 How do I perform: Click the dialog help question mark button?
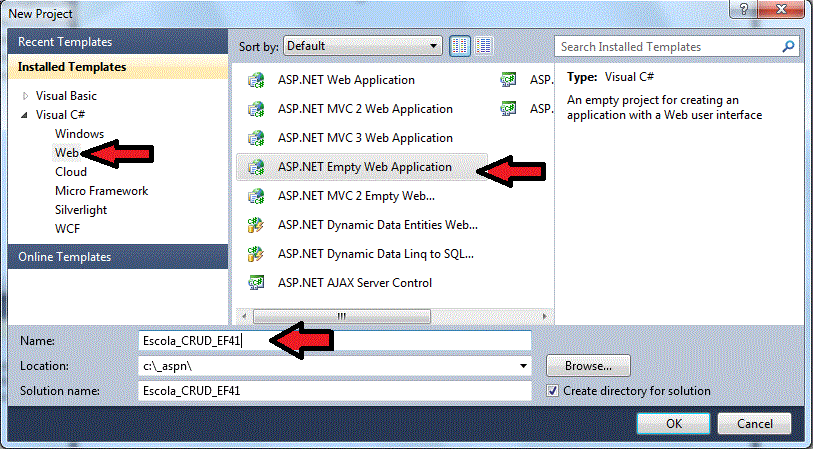pos(744,9)
